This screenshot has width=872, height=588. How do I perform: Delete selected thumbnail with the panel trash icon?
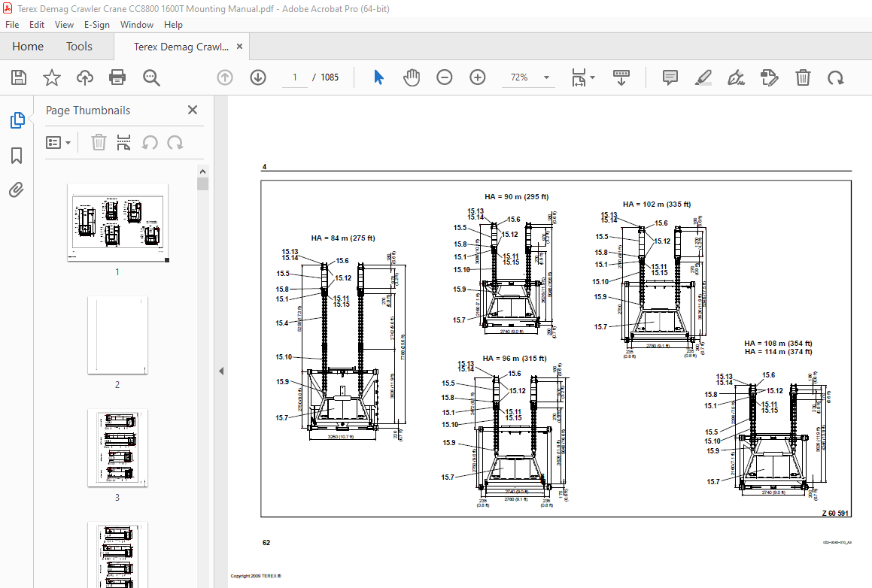pos(99,143)
